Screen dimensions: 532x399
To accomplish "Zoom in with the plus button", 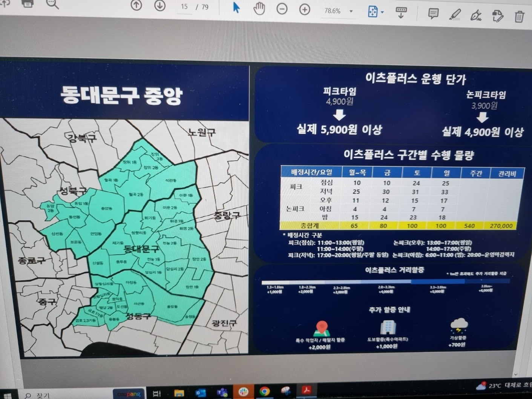I will pyautogui.click(x=304, y=9).
